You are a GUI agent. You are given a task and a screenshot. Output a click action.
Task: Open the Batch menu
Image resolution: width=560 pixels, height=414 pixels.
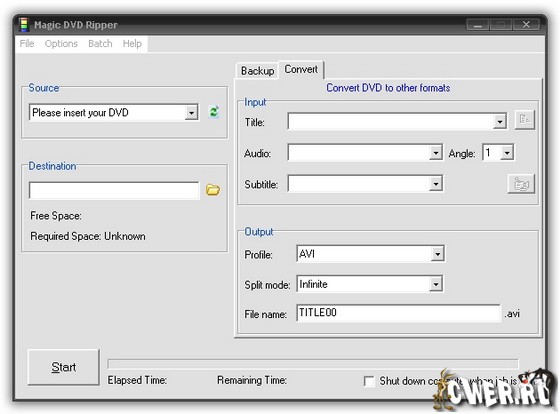tap(100, 44)
